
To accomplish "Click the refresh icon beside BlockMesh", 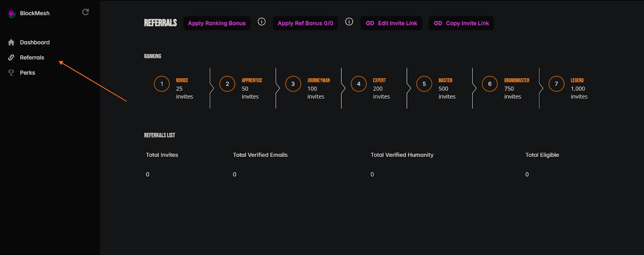I will [85, 12].
